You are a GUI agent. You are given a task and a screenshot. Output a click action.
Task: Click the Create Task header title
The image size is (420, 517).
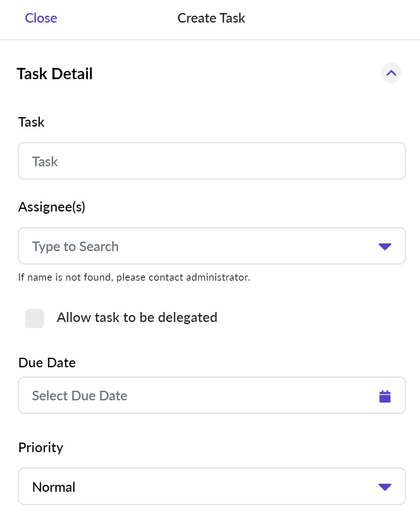[x=211, y=18]
